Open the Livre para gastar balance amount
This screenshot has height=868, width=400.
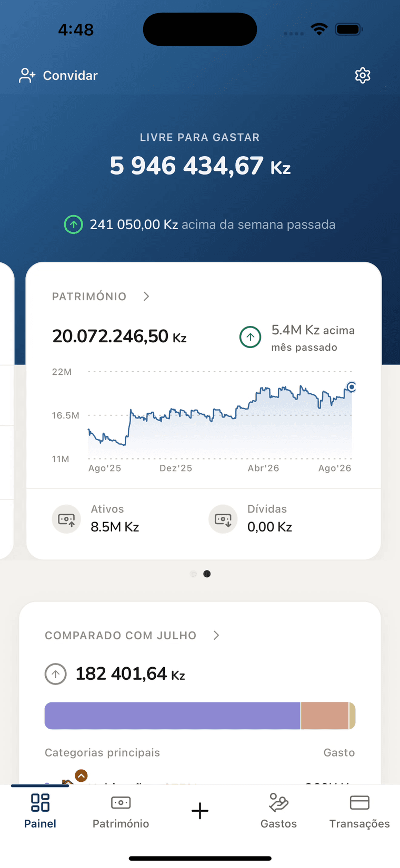coord(200,166)
